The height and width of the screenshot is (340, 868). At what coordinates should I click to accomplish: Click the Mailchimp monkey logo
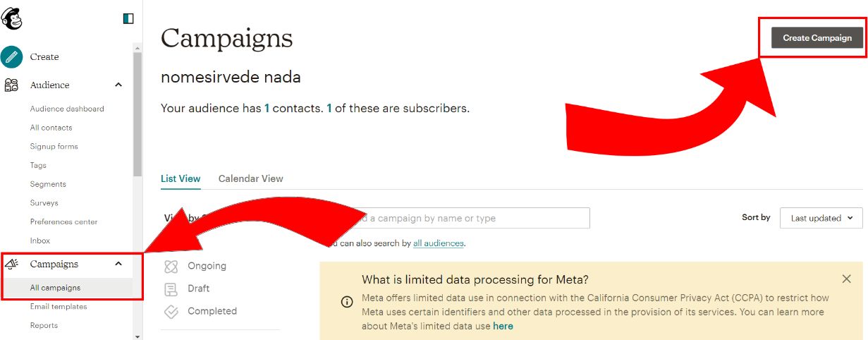(12, 18)
